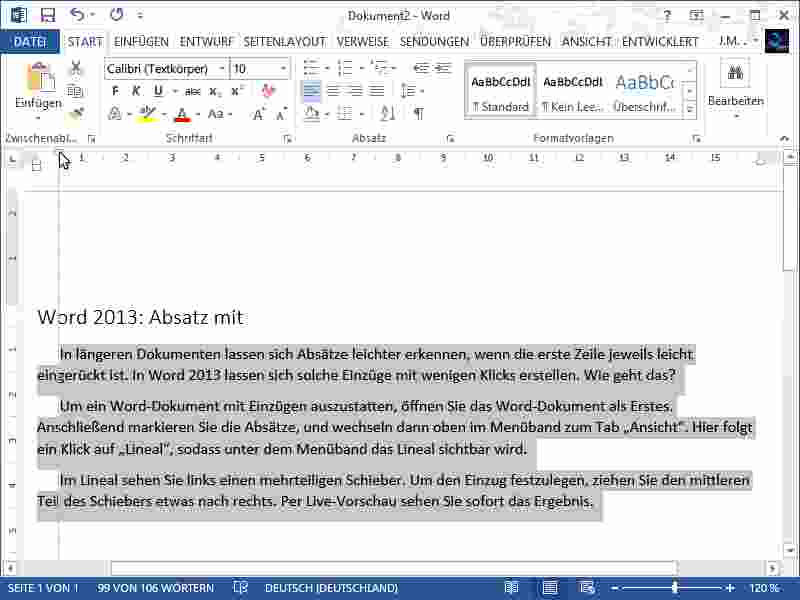Image resolution: width=800 pixels, height=600 pixels.
Task: Apply subscript formatting
Action: click(215, 91)
